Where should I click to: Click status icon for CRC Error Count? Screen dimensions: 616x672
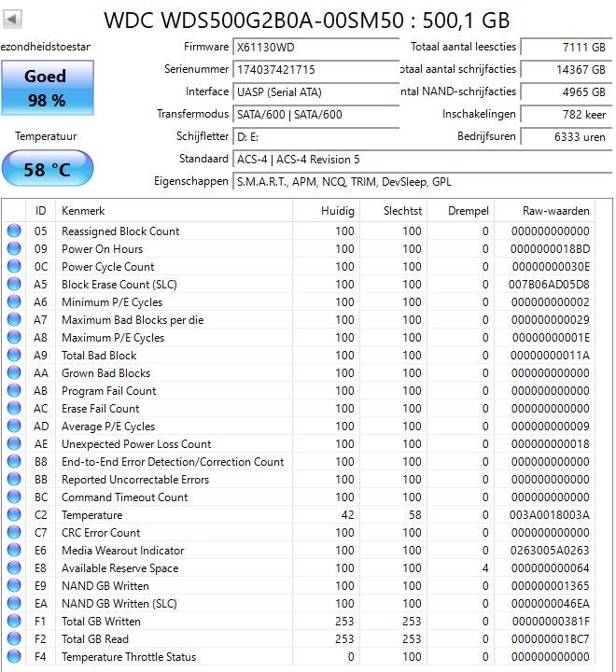pyautogui.click(x=14, y=533)
